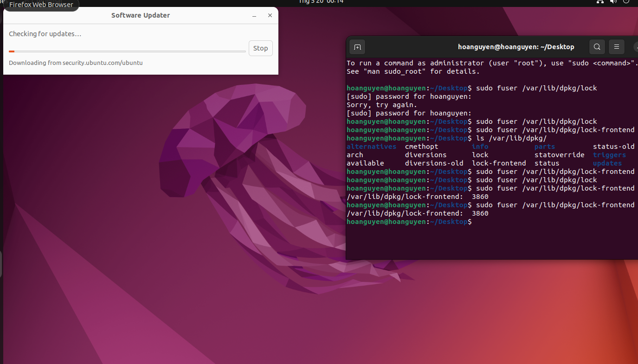Click the 'Downloading from security.ubuntu.com/ubuntu' status text
The height and width of the screenshot is (364, 638).
[x=76, y=63]
